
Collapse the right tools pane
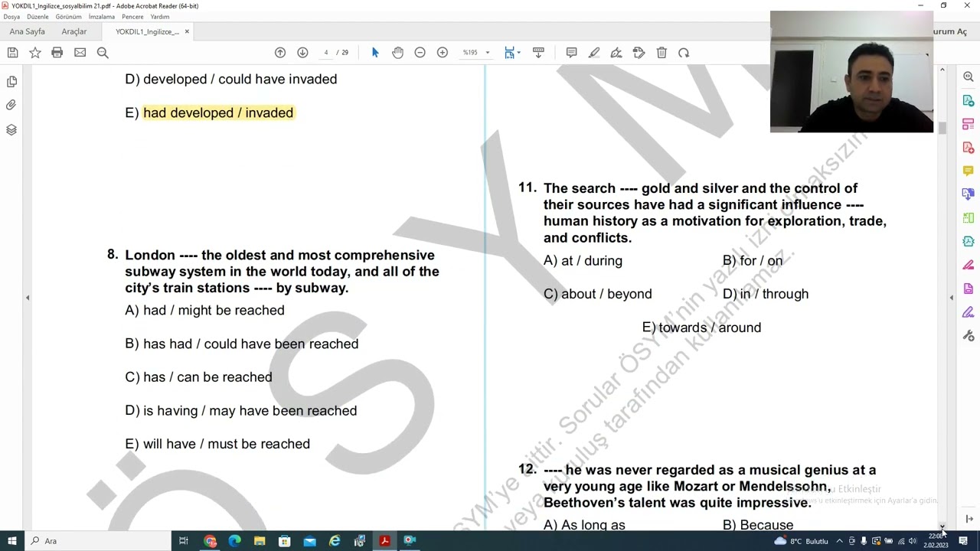coord(952,298)
